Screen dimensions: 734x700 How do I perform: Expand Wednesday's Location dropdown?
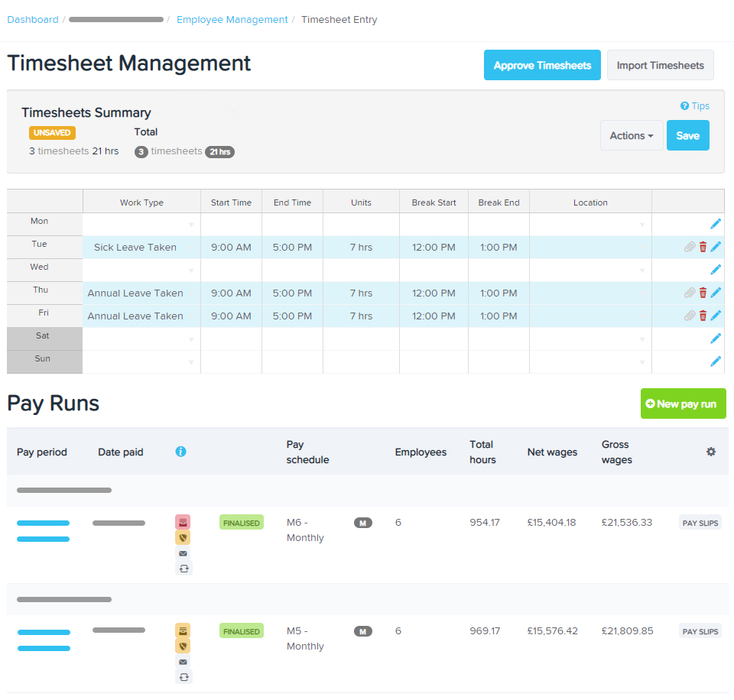coord(642,271)
